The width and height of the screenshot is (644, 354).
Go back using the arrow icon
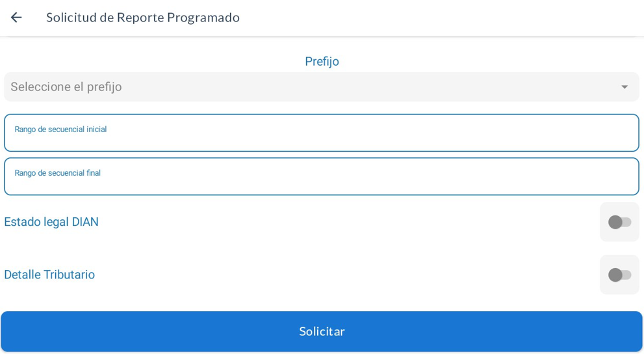pos(16,18)
